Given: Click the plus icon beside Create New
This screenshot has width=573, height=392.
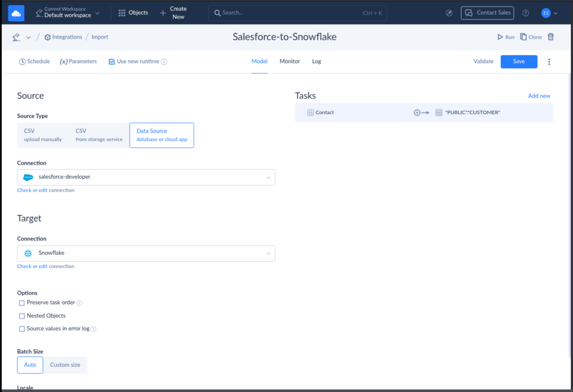Looking at the screenshot, I should (x=163, y=13).
